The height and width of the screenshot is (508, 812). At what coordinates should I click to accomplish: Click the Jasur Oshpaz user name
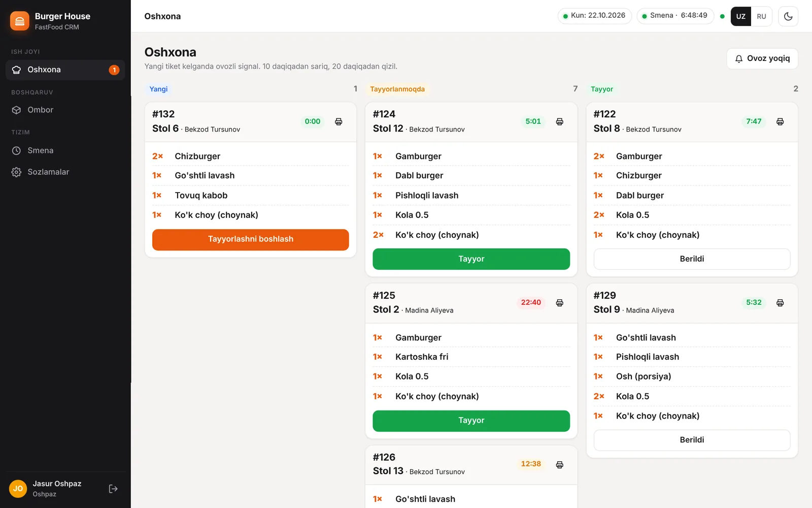coord(57,484)
